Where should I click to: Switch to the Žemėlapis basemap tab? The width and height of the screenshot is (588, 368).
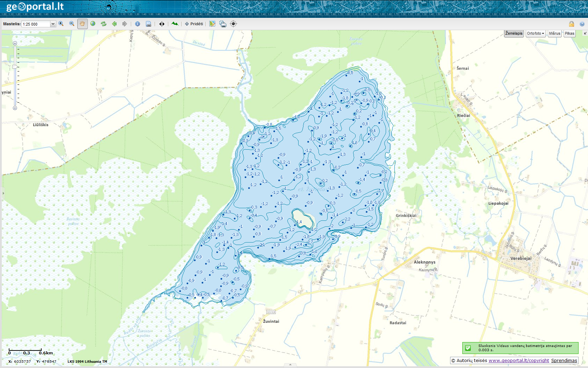[514, 33]
